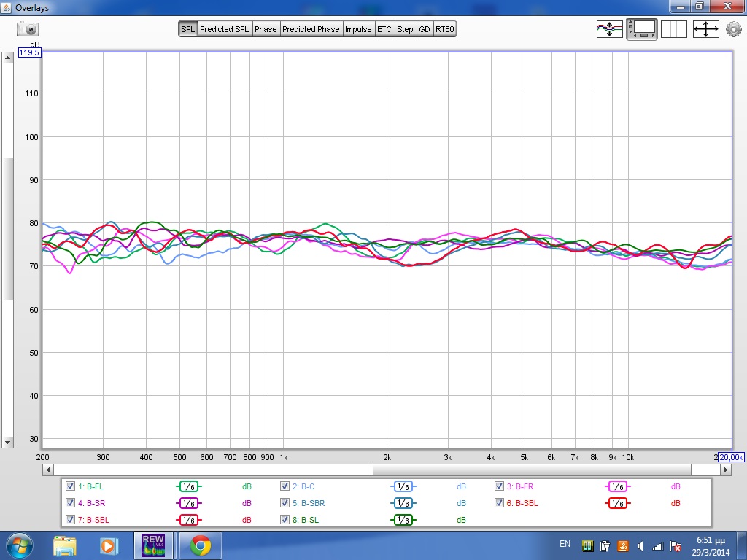
Task: Toggle the 7: B-SBL trace checkbox
Action: [70, 519]
